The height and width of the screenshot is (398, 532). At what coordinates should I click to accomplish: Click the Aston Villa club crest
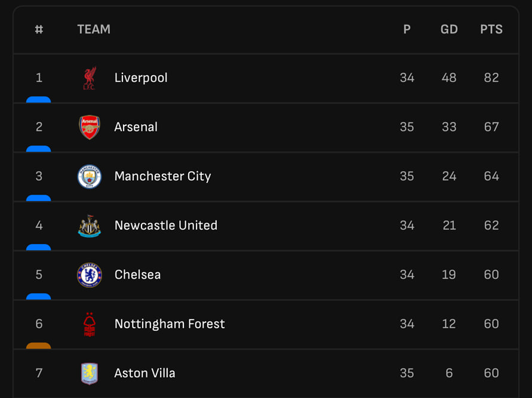tap(90, 374)
